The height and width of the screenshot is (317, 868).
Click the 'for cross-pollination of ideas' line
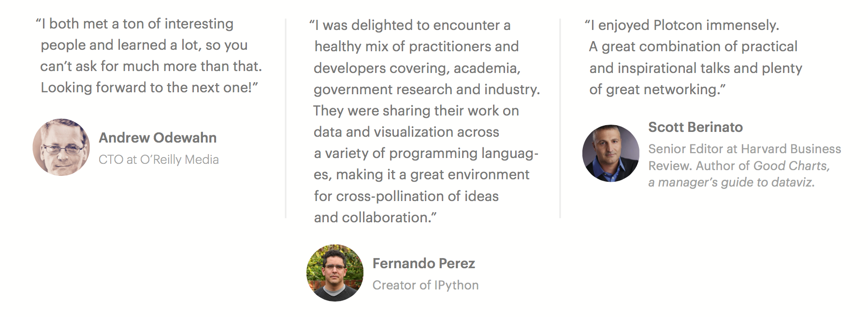(406, 196)
